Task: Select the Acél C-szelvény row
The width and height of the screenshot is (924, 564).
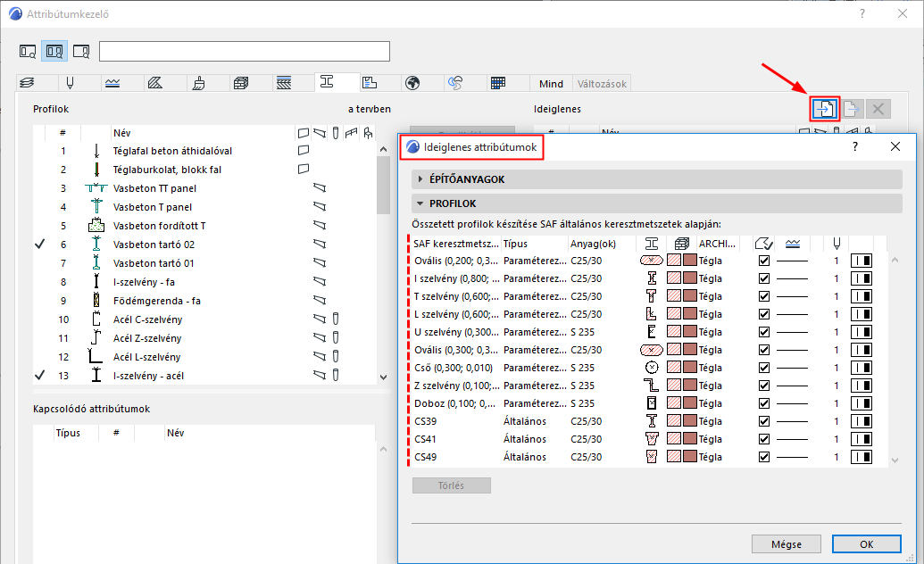Action: (204, 319)
